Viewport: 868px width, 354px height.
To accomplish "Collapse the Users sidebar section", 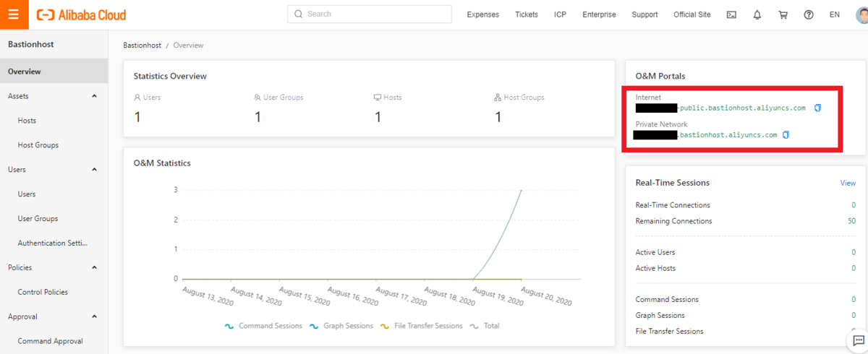I will (94, 170).
